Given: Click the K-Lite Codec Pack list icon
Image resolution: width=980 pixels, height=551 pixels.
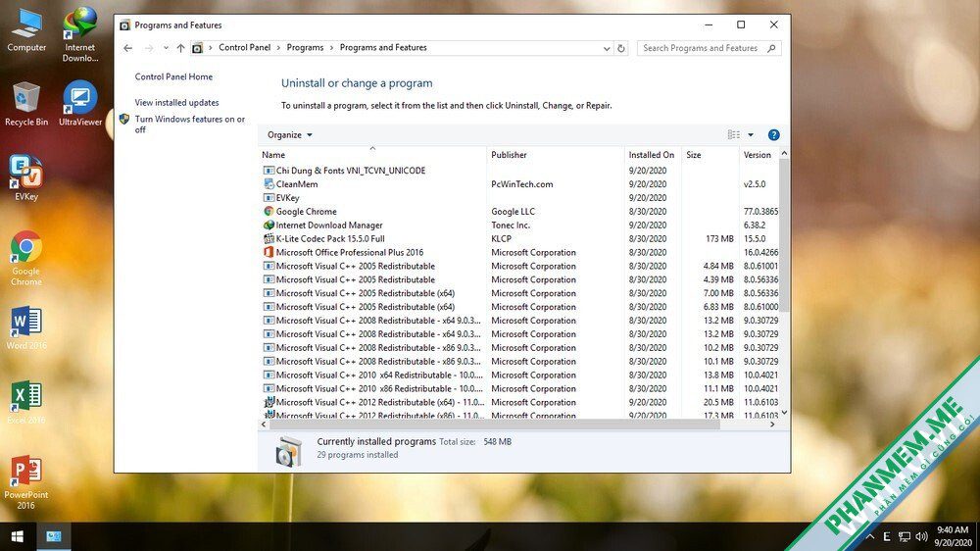Looking at the screenshot, I should (269, 239).
